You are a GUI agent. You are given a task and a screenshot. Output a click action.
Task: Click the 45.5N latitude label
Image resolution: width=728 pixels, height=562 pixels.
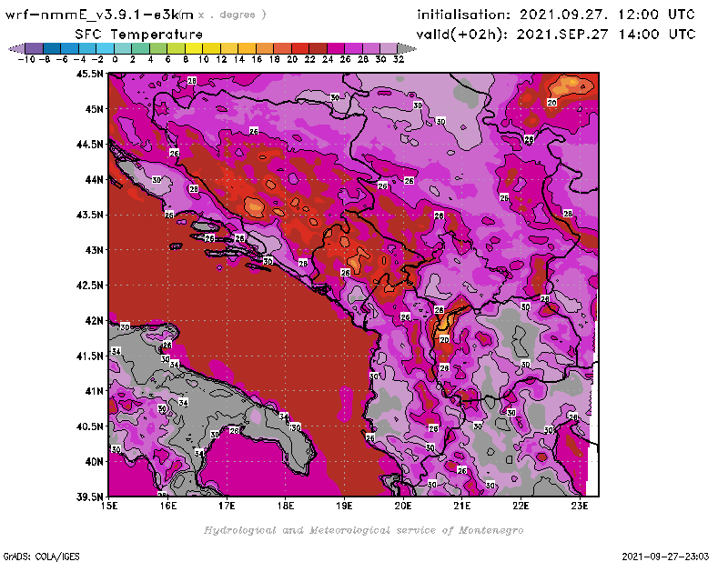(89, 74)
